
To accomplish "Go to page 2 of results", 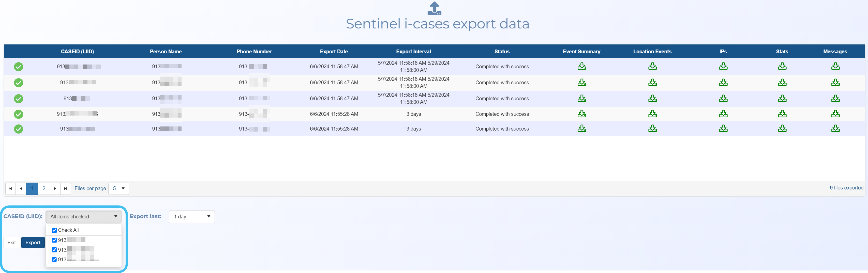I will [x=44, y=188].
